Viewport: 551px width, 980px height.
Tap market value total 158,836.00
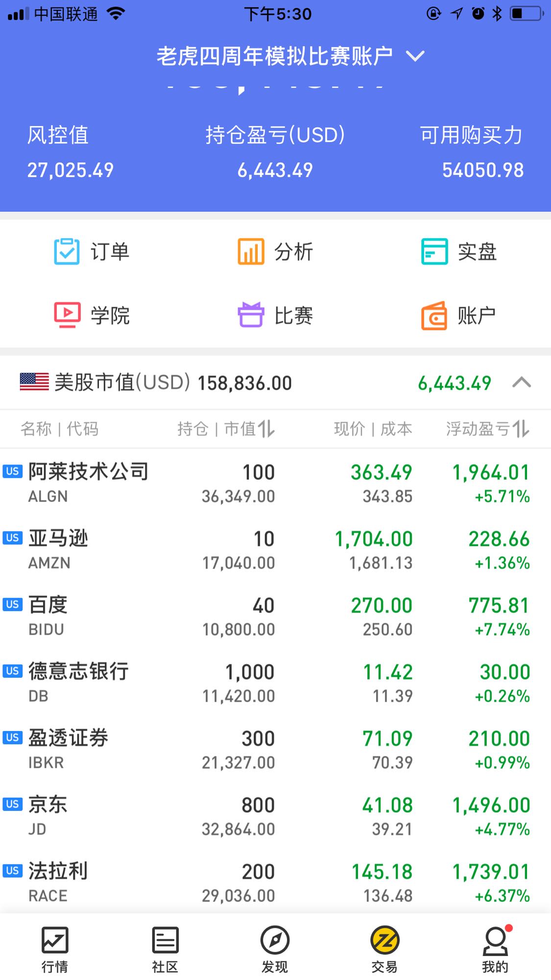tap(245, 383)
